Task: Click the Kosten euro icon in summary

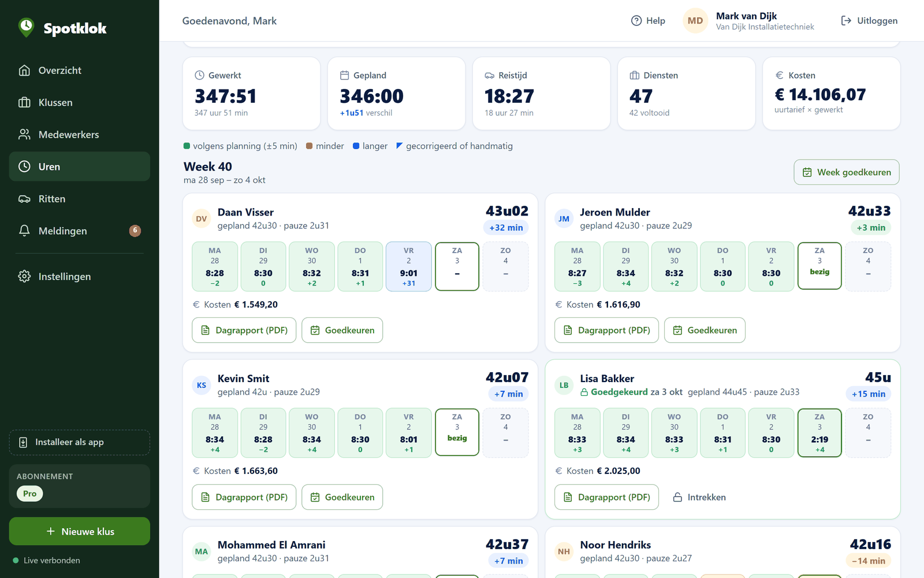Action: (x=780, y=75)
